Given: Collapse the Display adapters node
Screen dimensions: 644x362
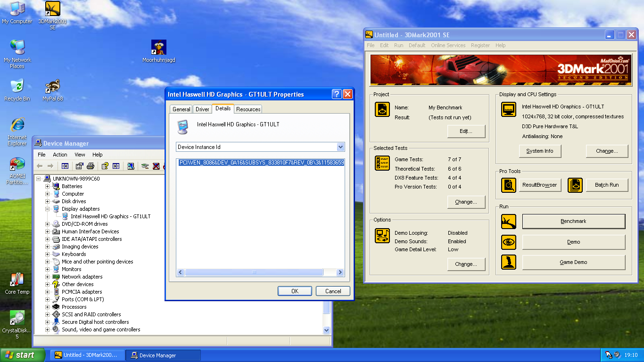Looking at the screenshot, I should click(x=47, y=209).
